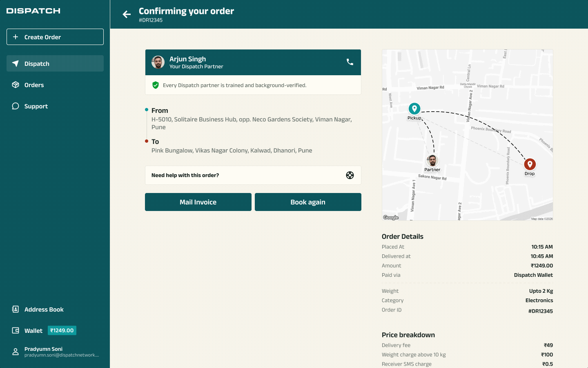Image resolution: width=588 pixels, height=368 pixels.
Task: Click the pradyumn.soni email text
Action: (62, 355)
